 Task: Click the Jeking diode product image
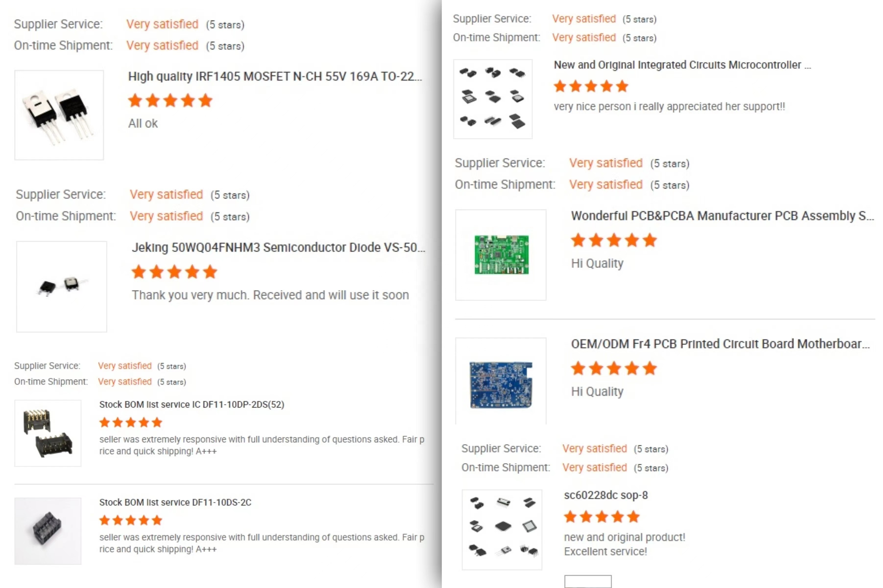pyautogui.click(x=61, y=287)
